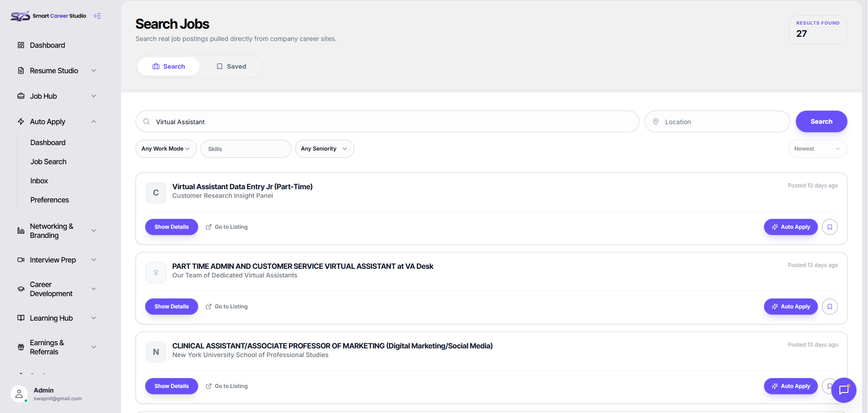Click the N logo for New York University

[156, 352]
